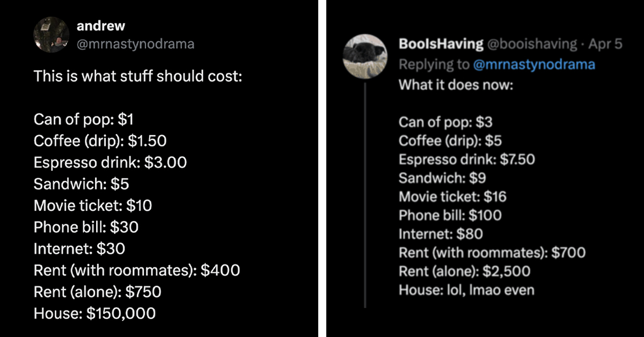
Task: Click the "House: $150,000" line
Action: pos(94,313)
